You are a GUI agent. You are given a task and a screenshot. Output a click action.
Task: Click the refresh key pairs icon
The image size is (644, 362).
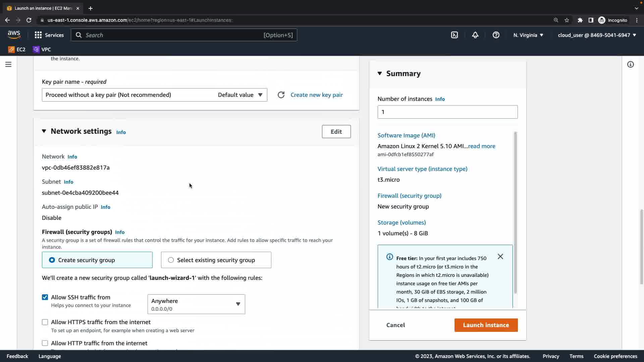pyautogui.click(x=281, y=95)
